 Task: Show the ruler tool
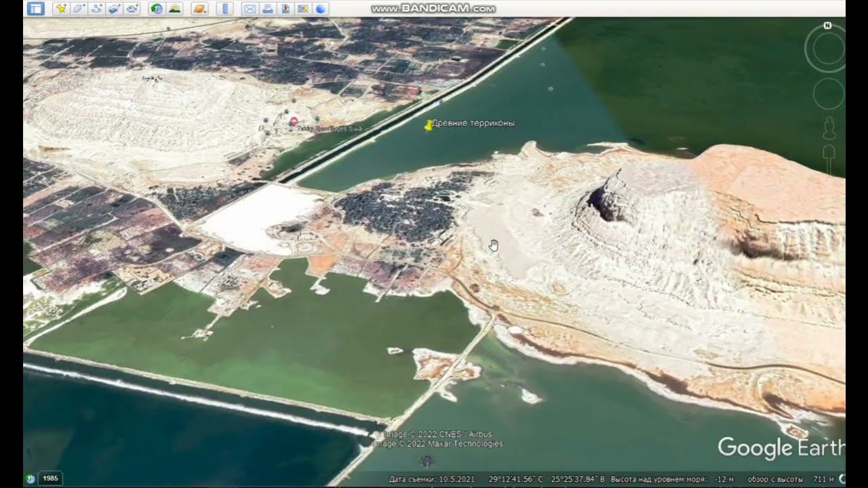tap(225, 9)
